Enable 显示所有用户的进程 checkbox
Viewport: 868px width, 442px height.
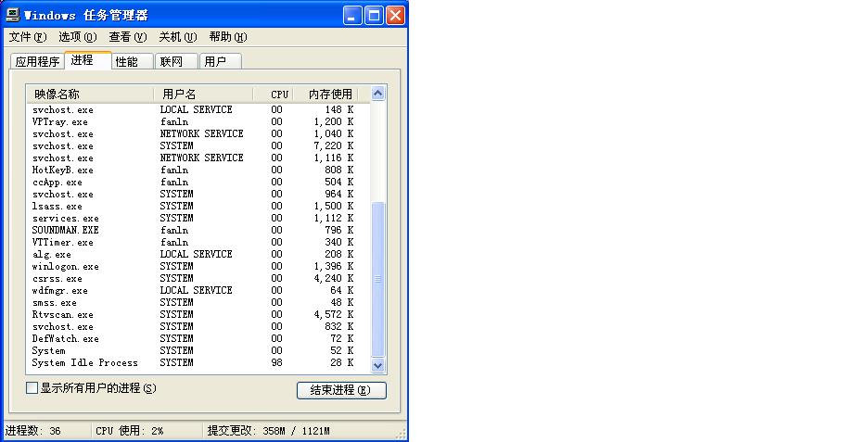click(32, 388)
